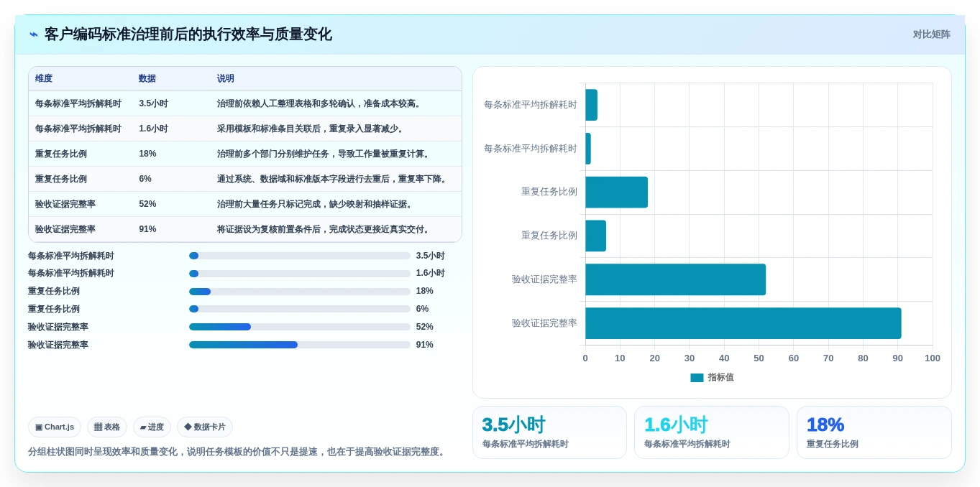Click the topmost chart bar for 3.5小时
Screen dimensions: 980x487
click(x=591, y=105)
